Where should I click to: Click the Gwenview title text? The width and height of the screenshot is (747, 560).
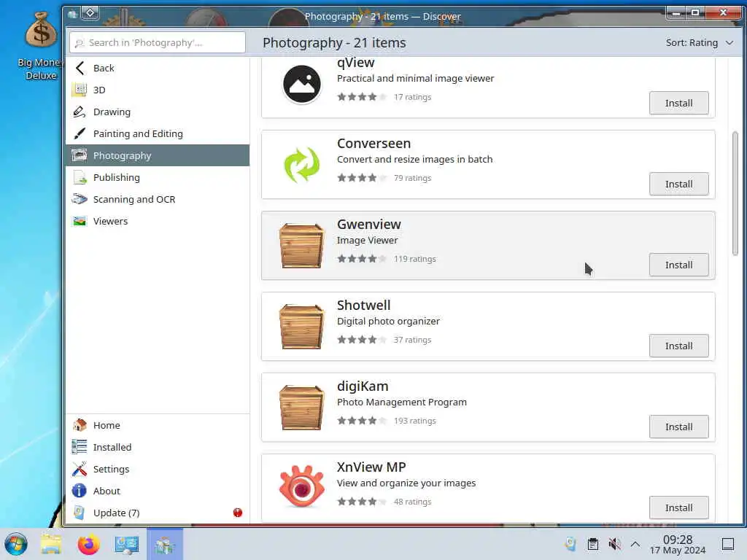[x=368, y=225]
